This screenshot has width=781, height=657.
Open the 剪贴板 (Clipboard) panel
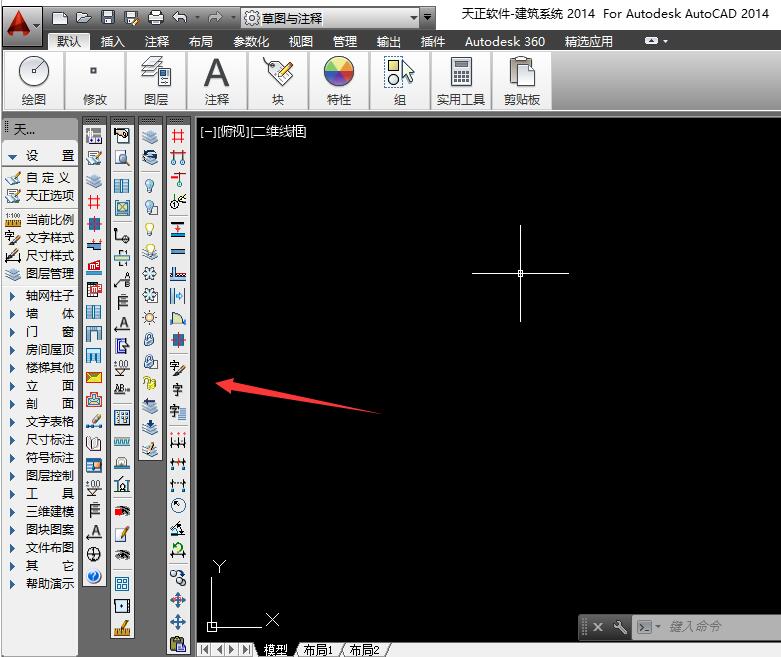pyautogui.click(x=521, y=81)
